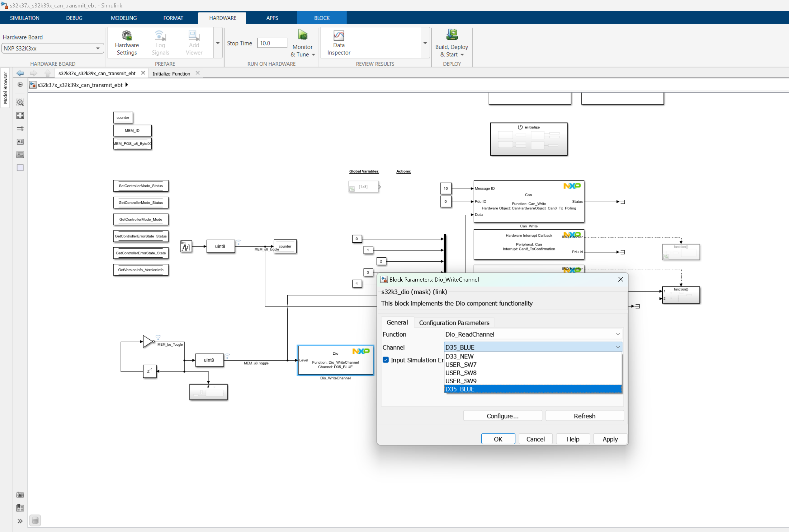The image size is (789, 532).
Task: Toggle the annotation tool in the palette
Action: pos(20,142)
